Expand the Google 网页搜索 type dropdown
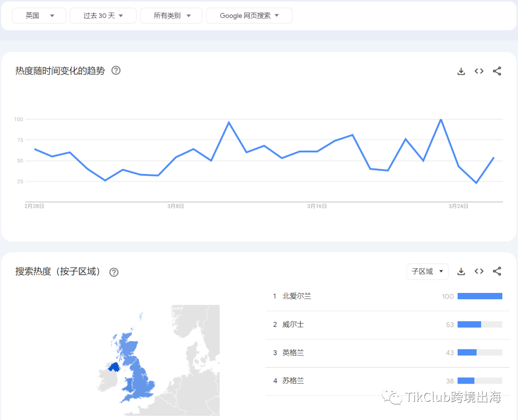This screenshot has height=420, width=518. [x=249, y=15]
